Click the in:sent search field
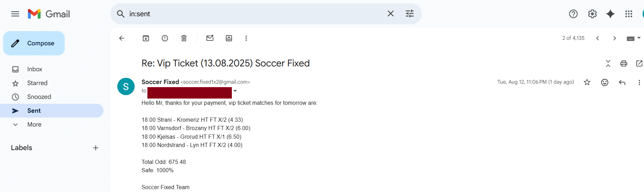 [x=255, y=14]
